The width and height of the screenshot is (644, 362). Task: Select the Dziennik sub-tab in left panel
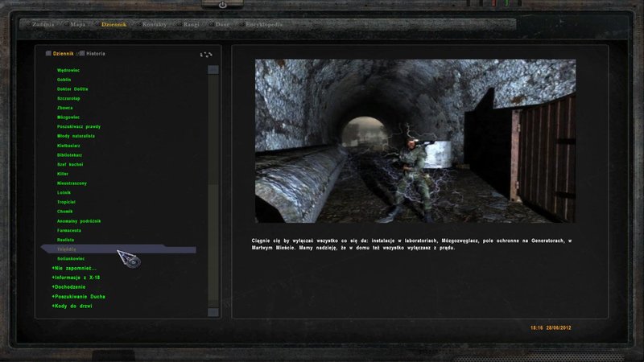64,54
